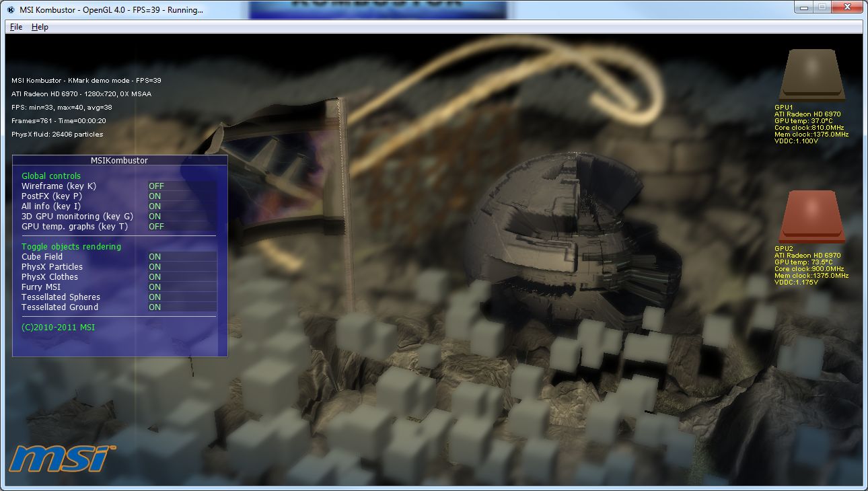Click the Cube Field label

[42, 257]
